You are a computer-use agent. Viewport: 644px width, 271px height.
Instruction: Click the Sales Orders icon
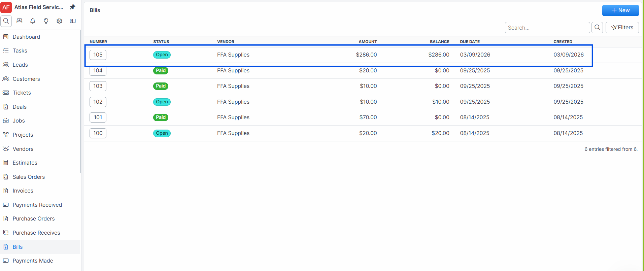(6, 177)
